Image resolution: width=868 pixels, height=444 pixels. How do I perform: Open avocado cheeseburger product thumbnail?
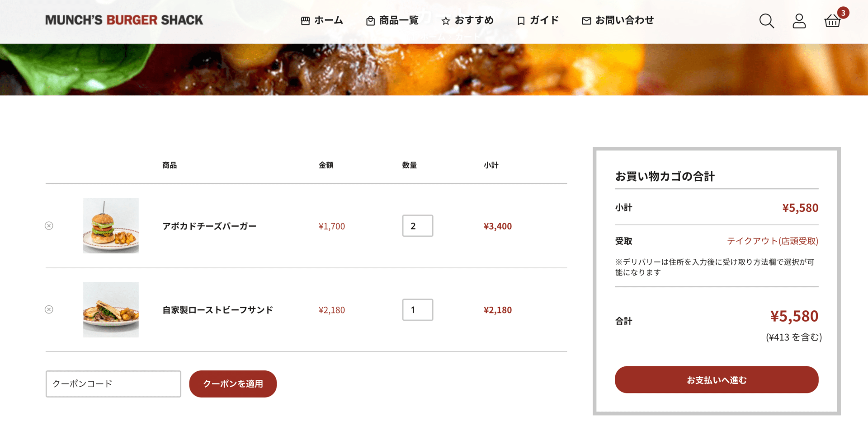pos(111,226)
